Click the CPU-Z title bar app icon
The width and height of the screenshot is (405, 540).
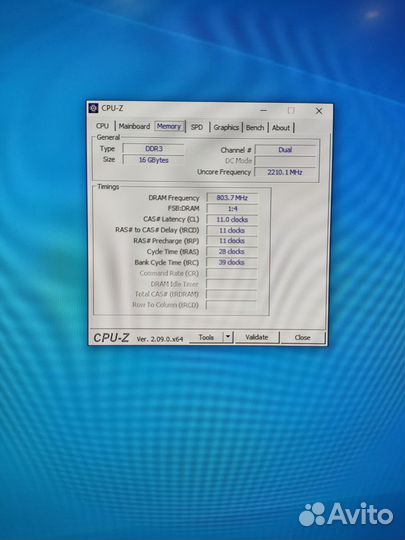click(x=93, y=108)
